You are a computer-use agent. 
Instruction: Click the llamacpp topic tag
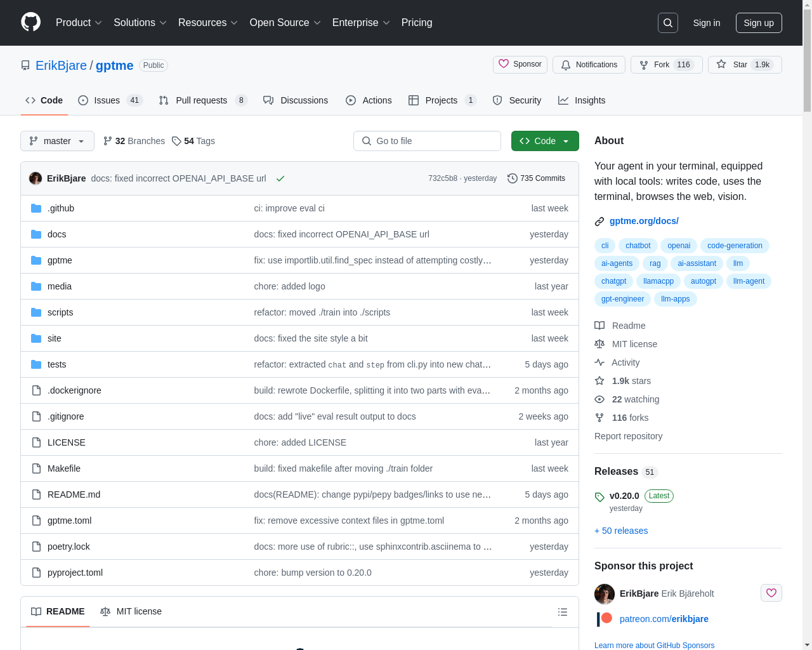click(658, 281)
